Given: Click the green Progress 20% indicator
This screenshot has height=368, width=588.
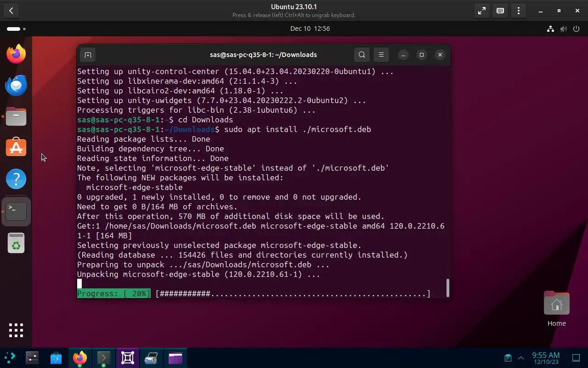Looking at the screenshot, I should coord(113,293).
